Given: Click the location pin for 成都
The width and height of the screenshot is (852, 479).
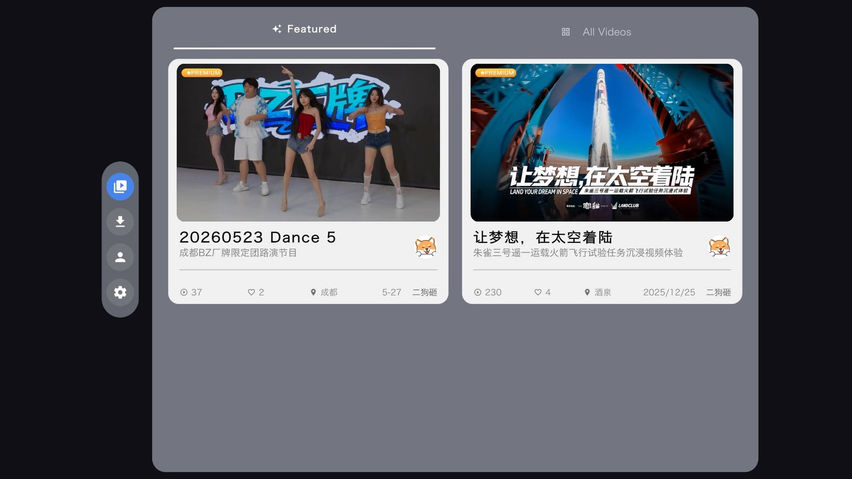Looking at the screenshot, I should (313, 292).
